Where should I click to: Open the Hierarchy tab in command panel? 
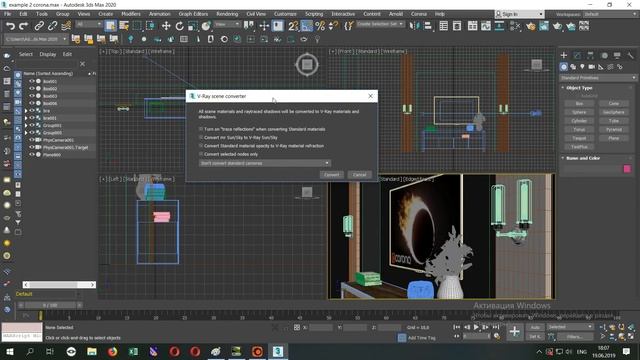[x=590, y=55]
